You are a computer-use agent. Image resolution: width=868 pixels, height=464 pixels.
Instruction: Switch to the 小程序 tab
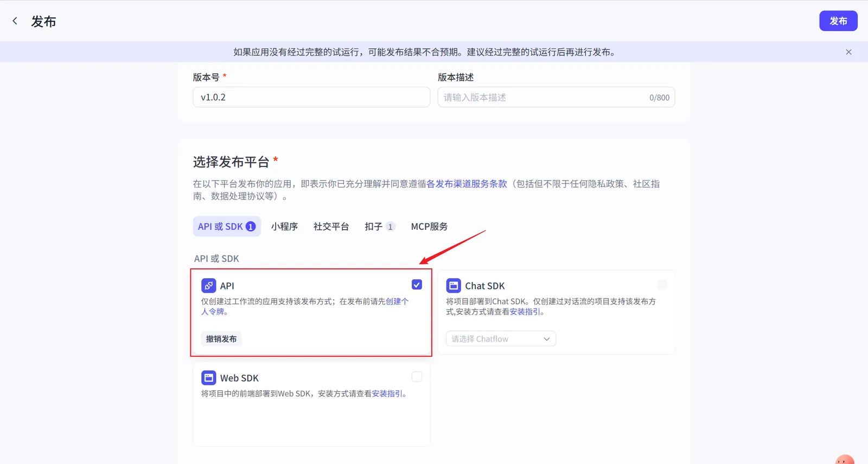coord(284,227)
